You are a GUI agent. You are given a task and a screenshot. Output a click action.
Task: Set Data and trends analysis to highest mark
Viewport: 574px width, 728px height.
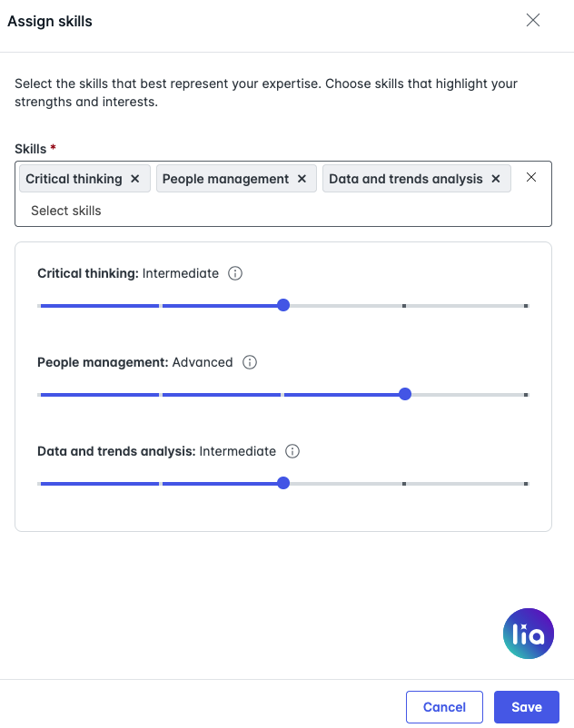526,484
